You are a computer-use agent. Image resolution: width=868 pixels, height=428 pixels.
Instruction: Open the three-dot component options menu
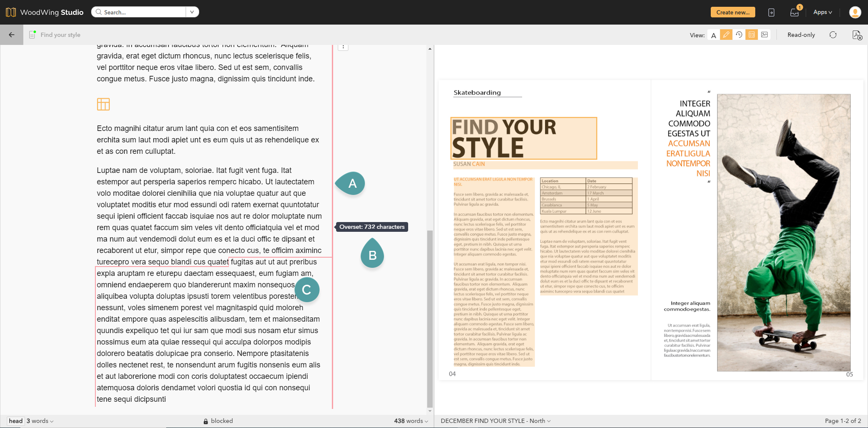[343, 47]
